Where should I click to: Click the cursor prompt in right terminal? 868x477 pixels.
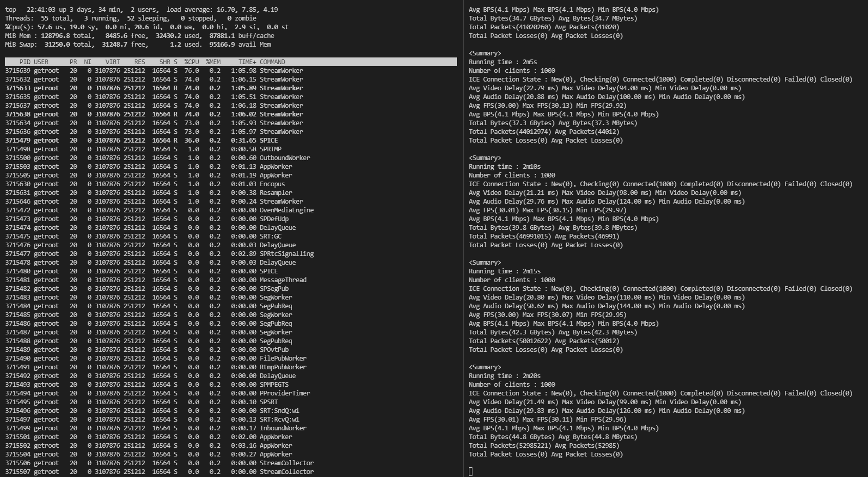pyautogui.click(x=471, y=471)
